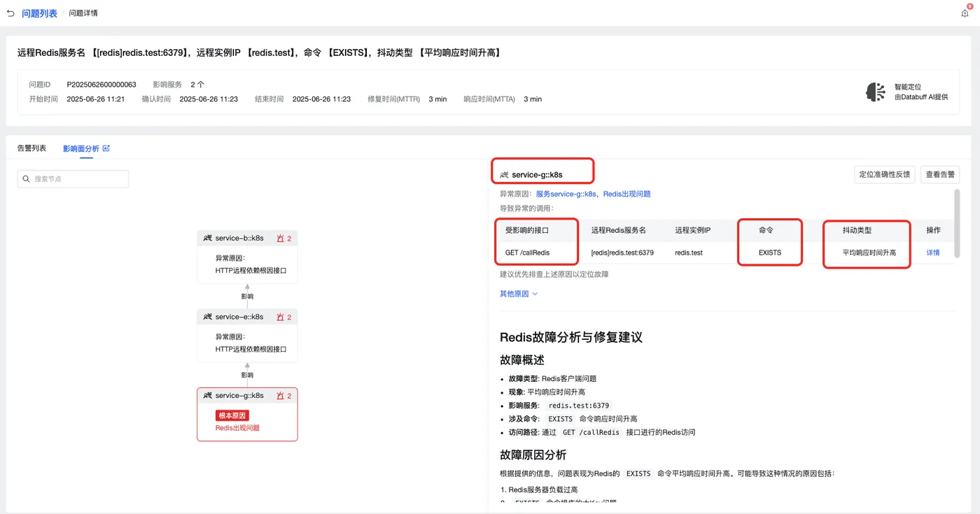Viewport: 980px width, 514px height.
Task: Expand the 其他原因 section
Action: [519, 294]
